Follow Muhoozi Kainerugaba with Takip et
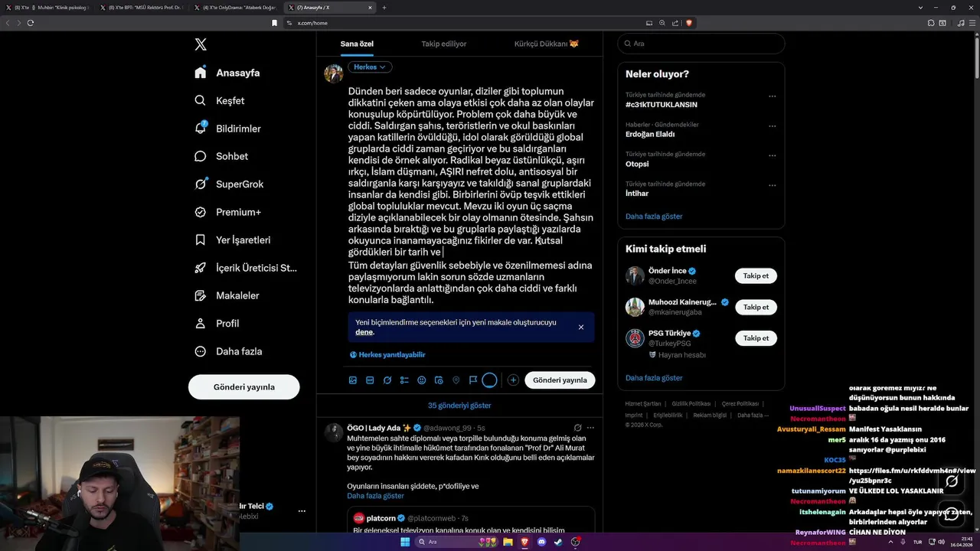The image size is (980, 551). pos(756,307)
